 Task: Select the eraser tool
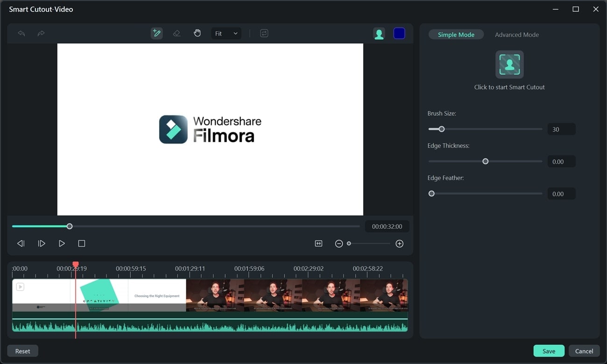[176, 34]
